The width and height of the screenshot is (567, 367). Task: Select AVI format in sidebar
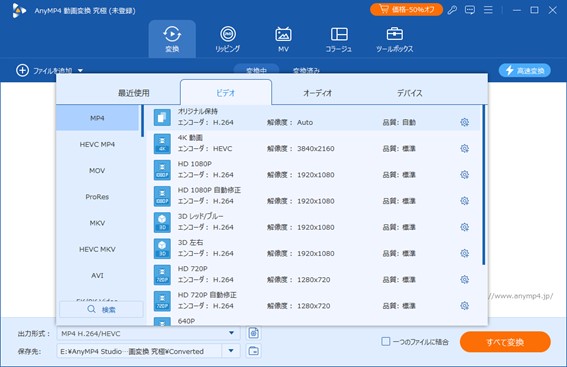pyautogui.click(x=97, y=275)
